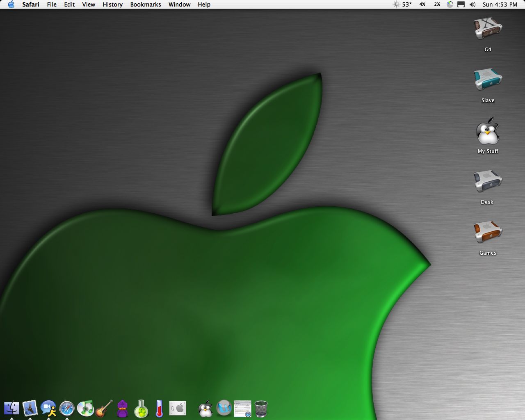
Task: Open the History menu
Action: point(112,5)
